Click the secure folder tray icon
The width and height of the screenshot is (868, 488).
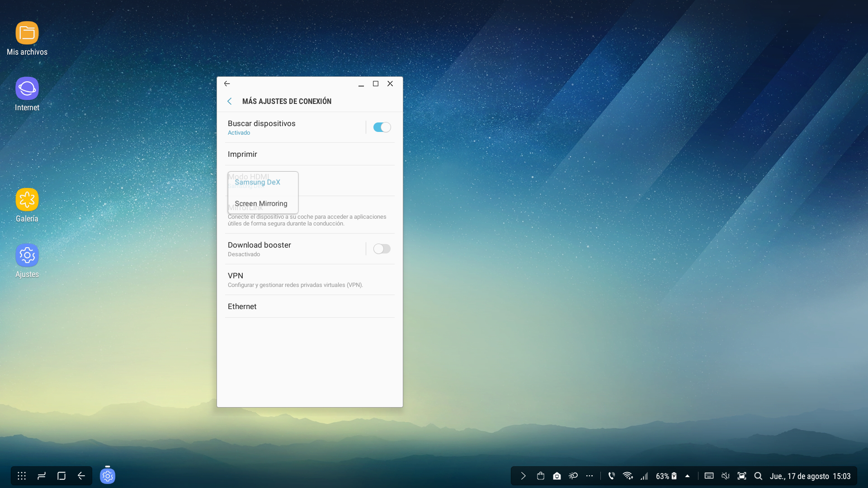[x=557, y=476]
